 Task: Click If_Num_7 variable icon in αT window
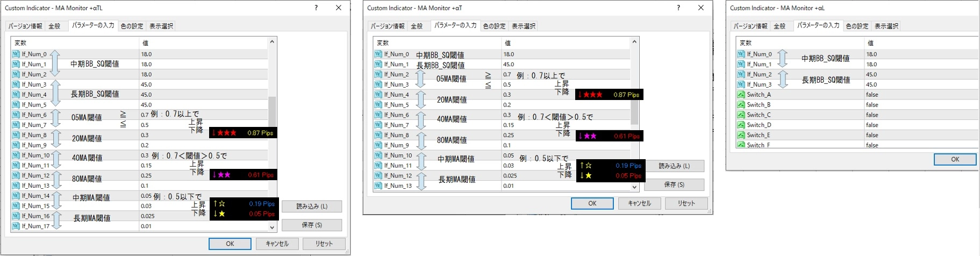coord(378,125)
